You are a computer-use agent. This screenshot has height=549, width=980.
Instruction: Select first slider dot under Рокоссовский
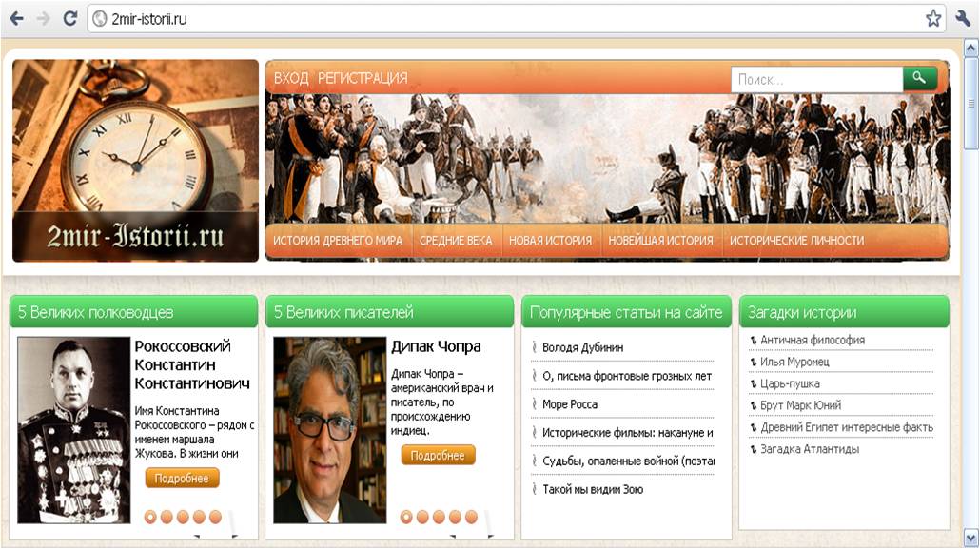pyautogui.click(x=150, y=517)
